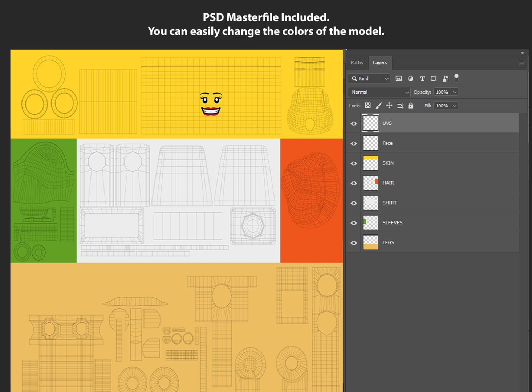
Task: Hide the SKIN layer
Action: point(354,163)
